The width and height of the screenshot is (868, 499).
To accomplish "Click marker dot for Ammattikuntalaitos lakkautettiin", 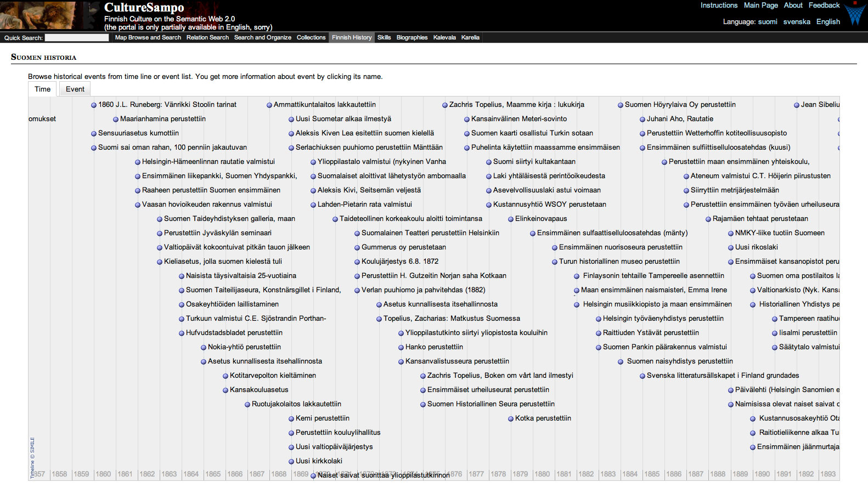I will click(x=269, y=105).
